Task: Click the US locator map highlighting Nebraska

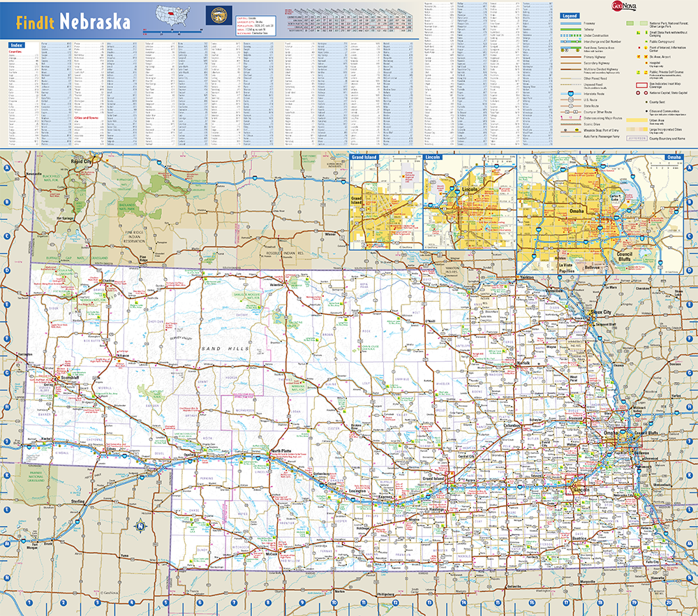Action: (x=172, y=16)
